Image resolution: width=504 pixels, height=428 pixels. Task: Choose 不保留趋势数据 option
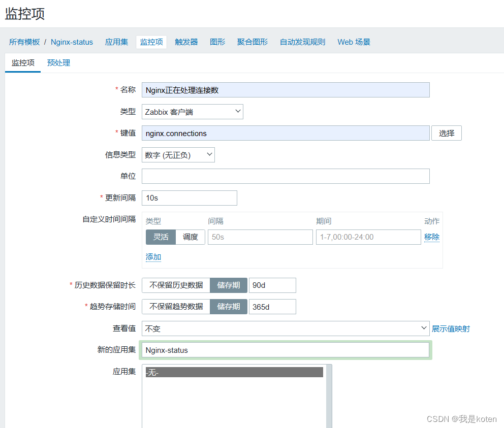[x=176, y=307]
